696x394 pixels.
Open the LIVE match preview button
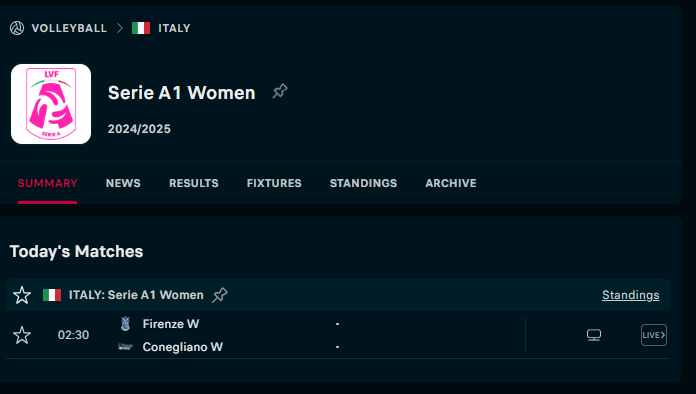click(654, 335)
